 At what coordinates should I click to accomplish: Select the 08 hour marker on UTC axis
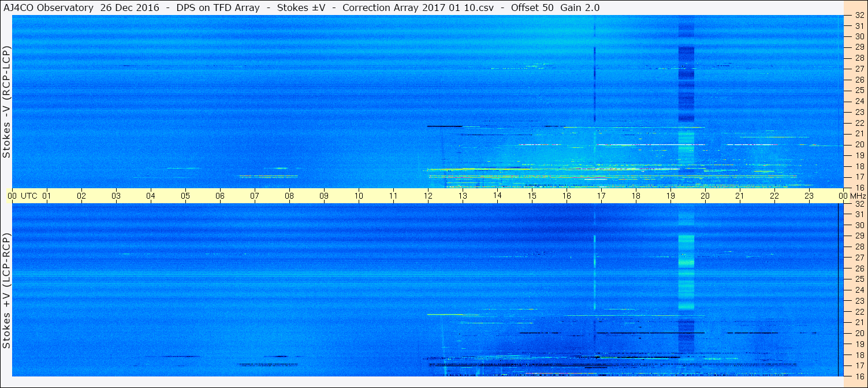pos(289,196)
